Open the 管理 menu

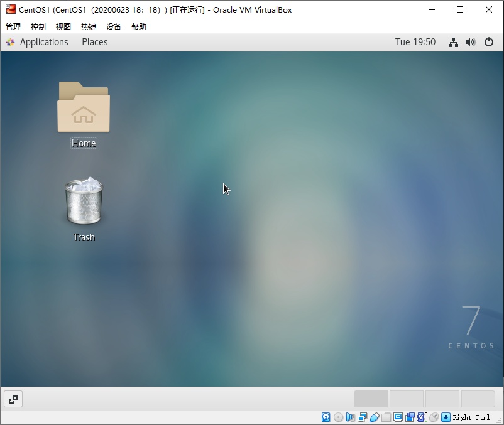(13, 26)
